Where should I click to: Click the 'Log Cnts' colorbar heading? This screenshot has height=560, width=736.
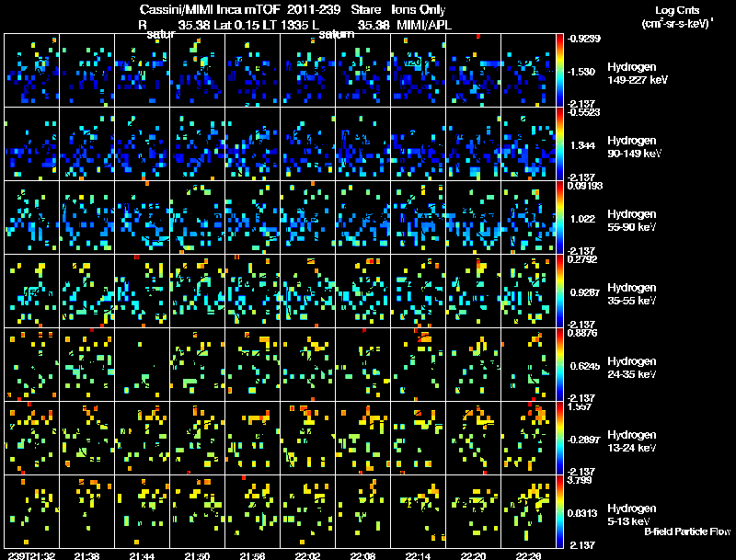[677, 10]
